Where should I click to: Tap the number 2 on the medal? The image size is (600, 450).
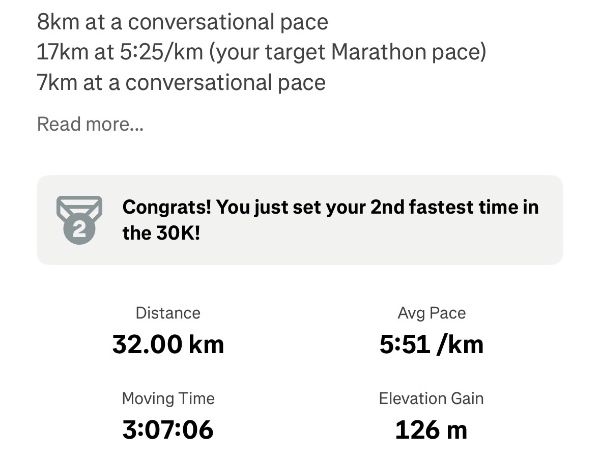click(80, 228)
